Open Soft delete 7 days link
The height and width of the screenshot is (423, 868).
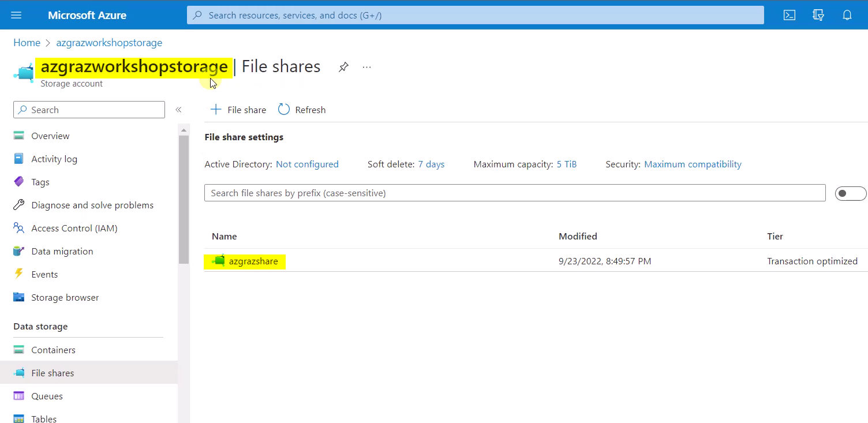[431, 164]
